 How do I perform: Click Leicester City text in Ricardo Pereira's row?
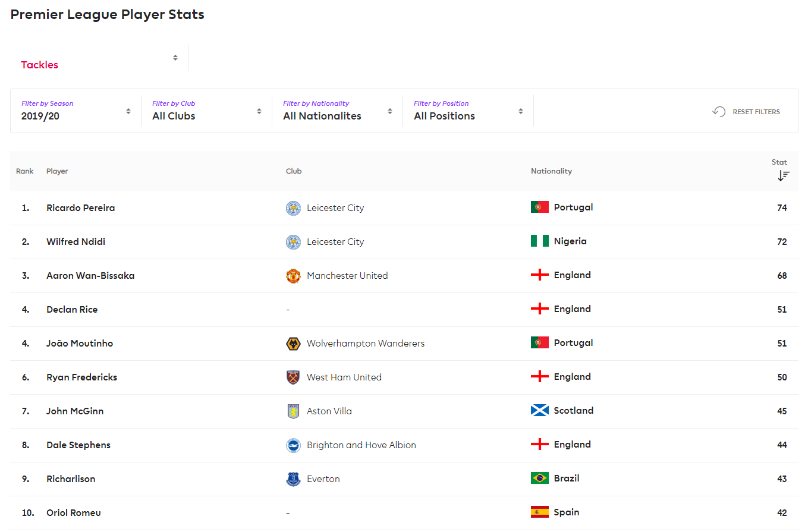click(335, 208)
